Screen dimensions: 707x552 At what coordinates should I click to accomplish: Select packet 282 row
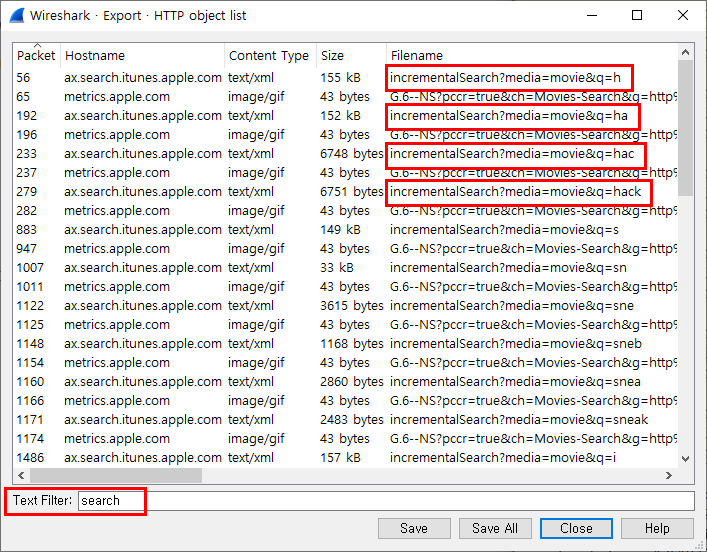pos(345,211)
